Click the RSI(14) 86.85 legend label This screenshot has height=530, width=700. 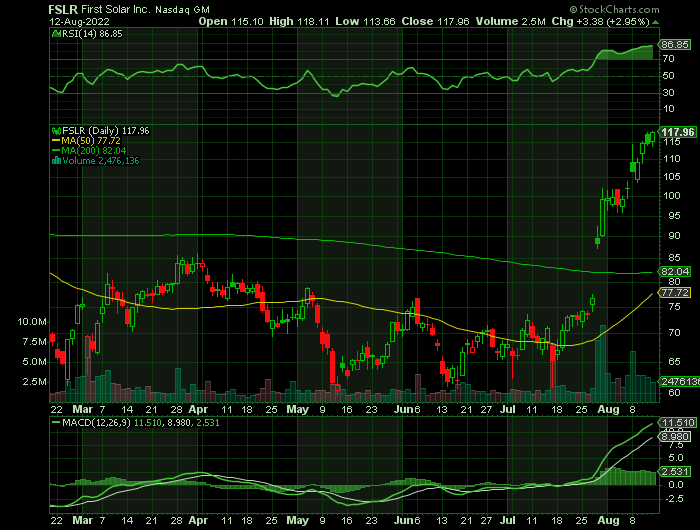coord(92,33)
